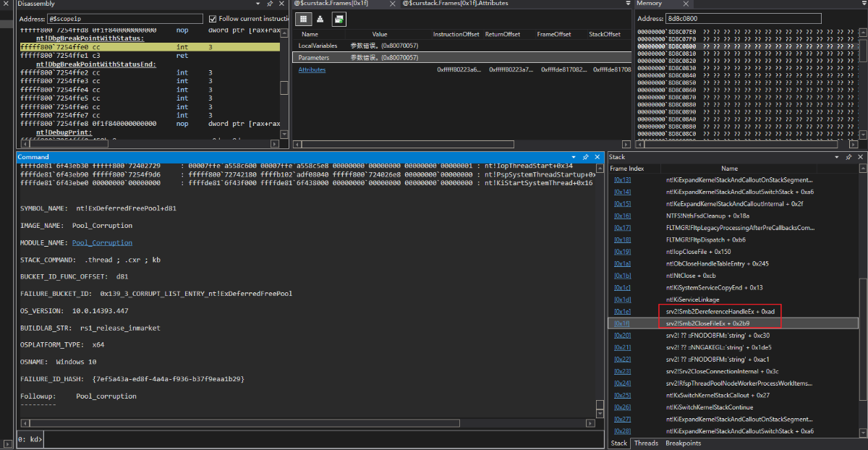Open the Command window options dropdown
Image resolution: width=868 pixels, height=450 pixels.
click(574, 157)
